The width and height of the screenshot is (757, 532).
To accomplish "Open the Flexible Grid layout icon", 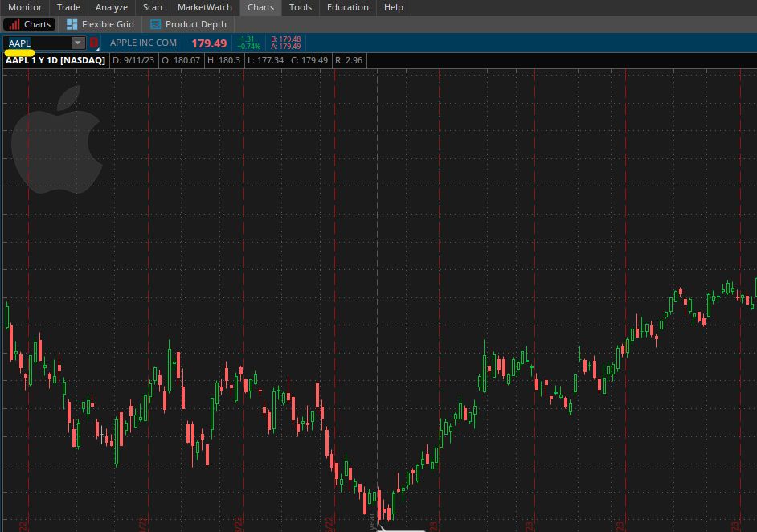I will point(72,24).
